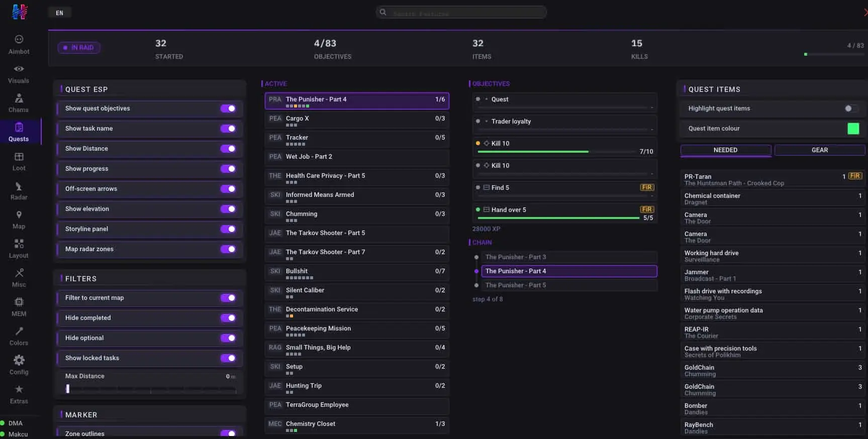Open the green Quest item colour swatch
Viewport: 868px width, 439px height.
853,129
